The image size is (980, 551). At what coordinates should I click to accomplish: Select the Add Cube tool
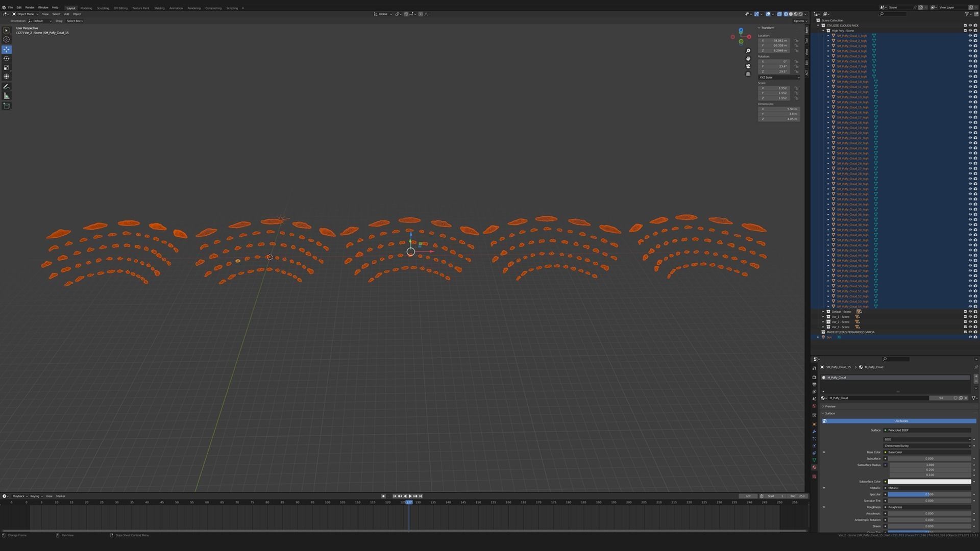pyautogui.click(x=7, y=106)
